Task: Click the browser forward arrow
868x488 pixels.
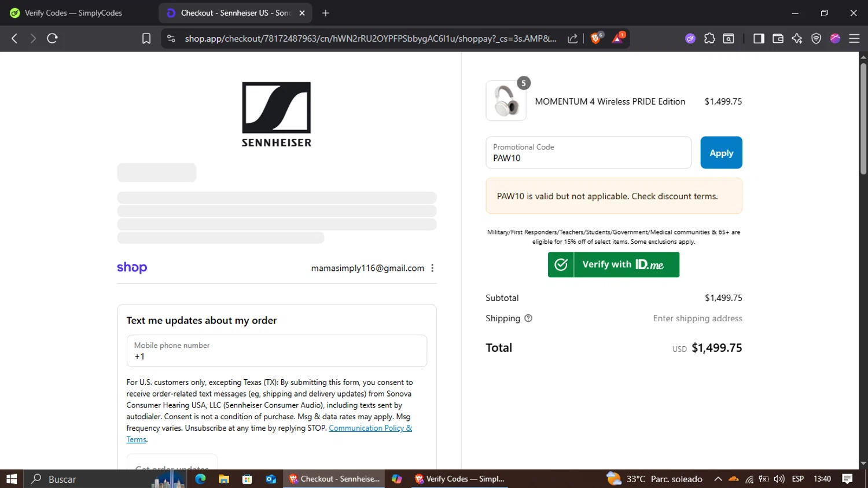Action: coord(33,38)
